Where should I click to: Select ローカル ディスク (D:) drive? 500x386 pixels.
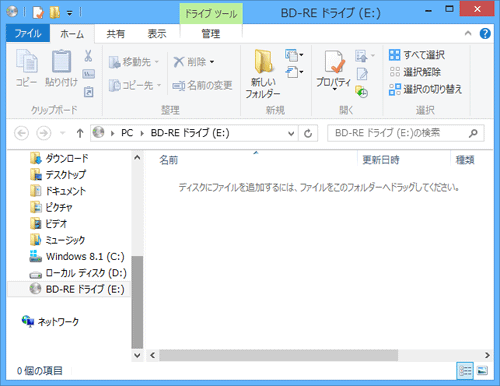tap(78, 273)
